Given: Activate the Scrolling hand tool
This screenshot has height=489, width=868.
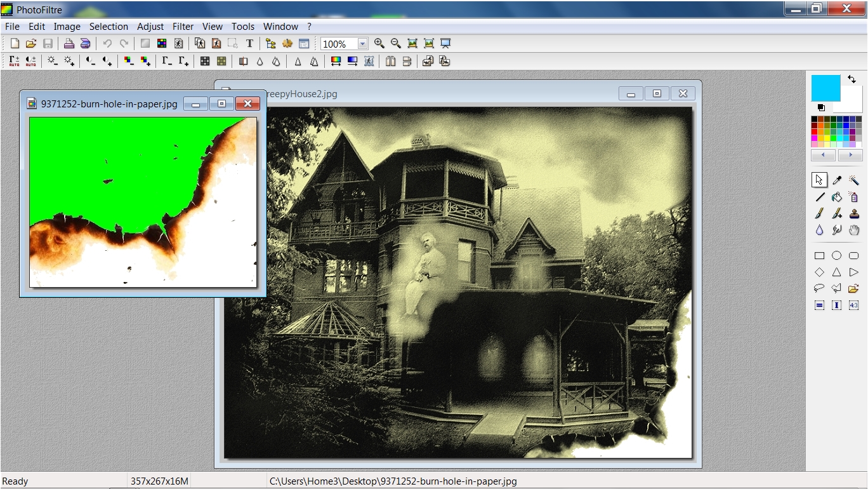Looking at the screenshot, I should (x=854, y=230).
